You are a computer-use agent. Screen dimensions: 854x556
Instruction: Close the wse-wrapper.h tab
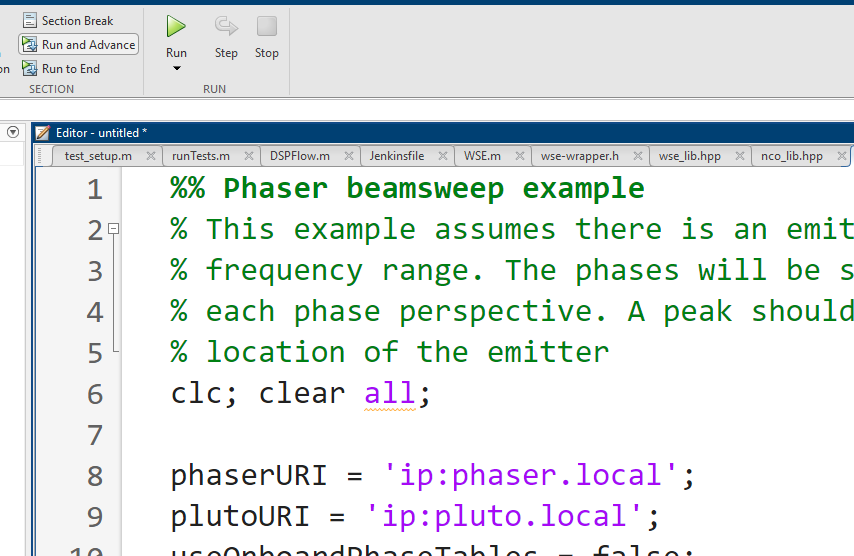click(x=638, y=156)
